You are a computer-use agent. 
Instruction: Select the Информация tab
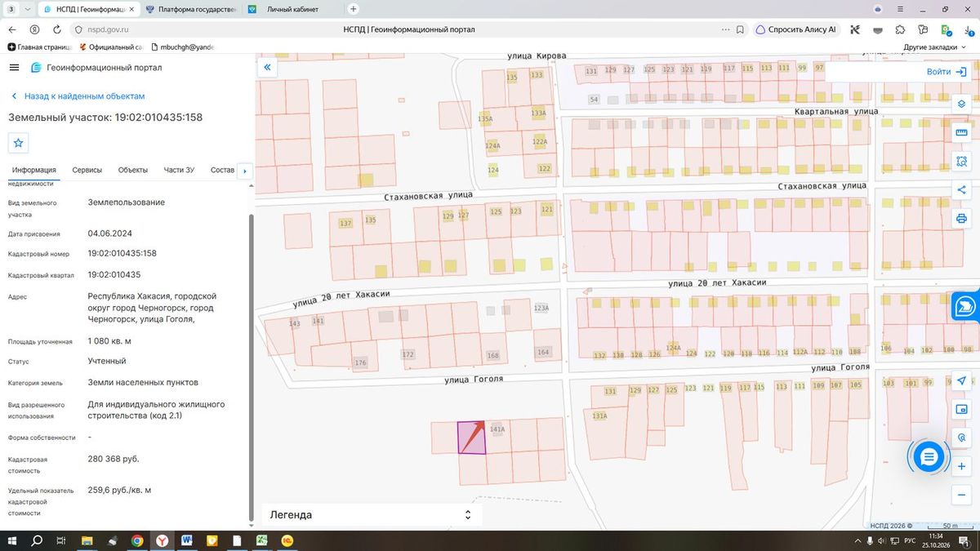pos(34,170)
